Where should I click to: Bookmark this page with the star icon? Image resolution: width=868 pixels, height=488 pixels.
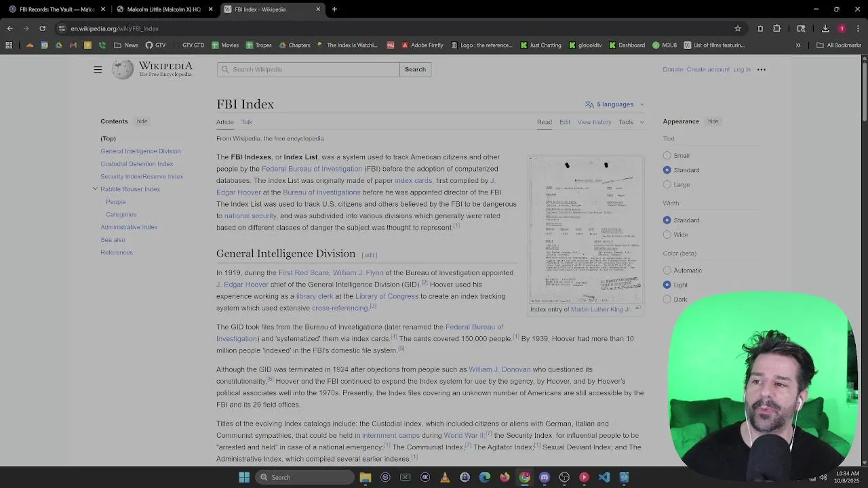click(738, 28)
